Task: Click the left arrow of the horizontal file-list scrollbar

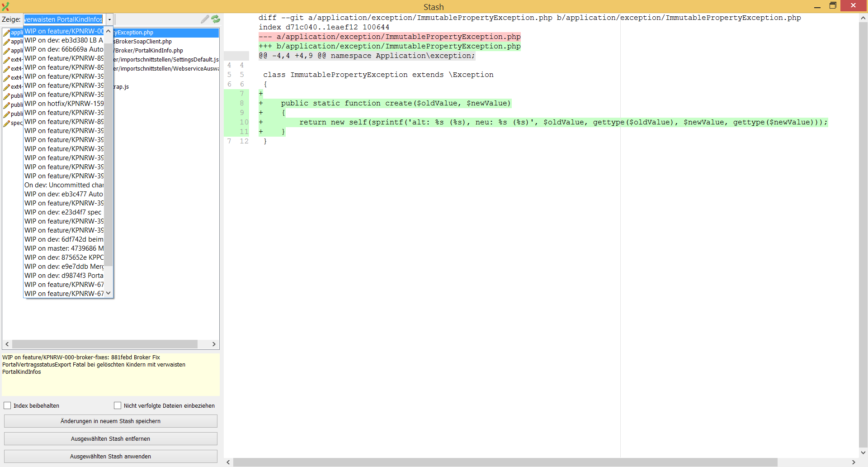Action: pos(7,344)
